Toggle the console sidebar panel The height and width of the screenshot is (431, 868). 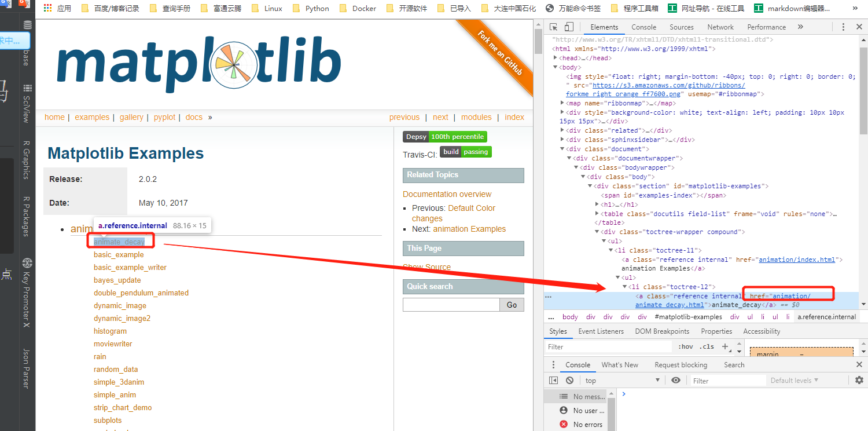[x=554, y=381]
